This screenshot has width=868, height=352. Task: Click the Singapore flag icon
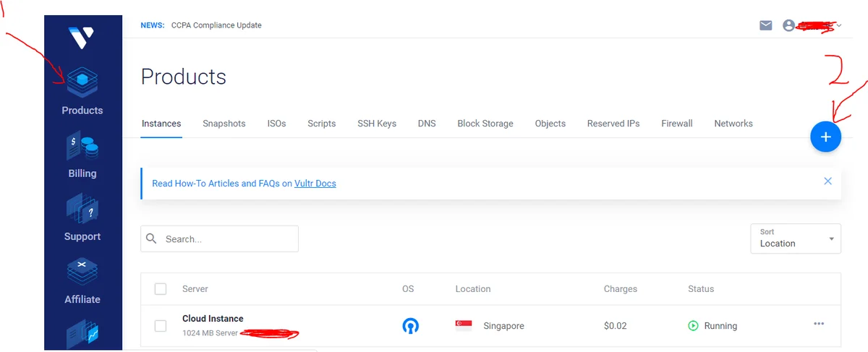pos(464,326)
